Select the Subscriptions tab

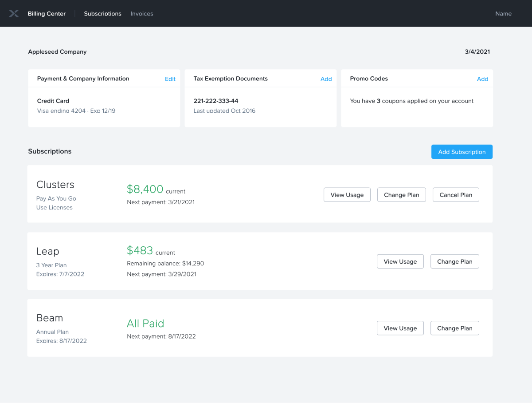click(x=102, y=13)
